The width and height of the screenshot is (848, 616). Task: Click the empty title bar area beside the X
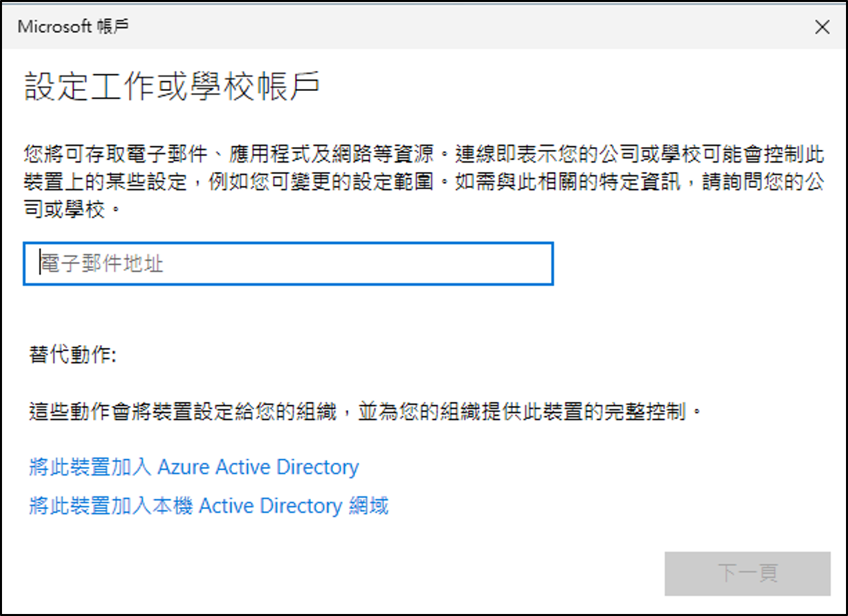468,27
